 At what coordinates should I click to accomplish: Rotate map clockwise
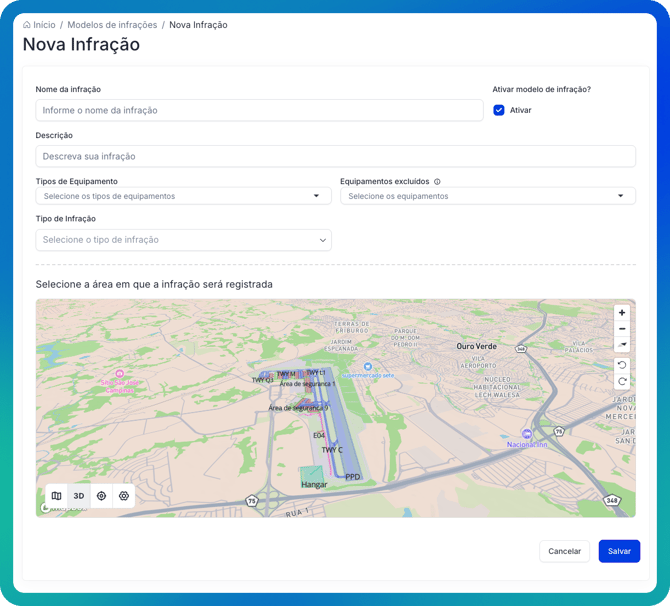pos(622,381)
